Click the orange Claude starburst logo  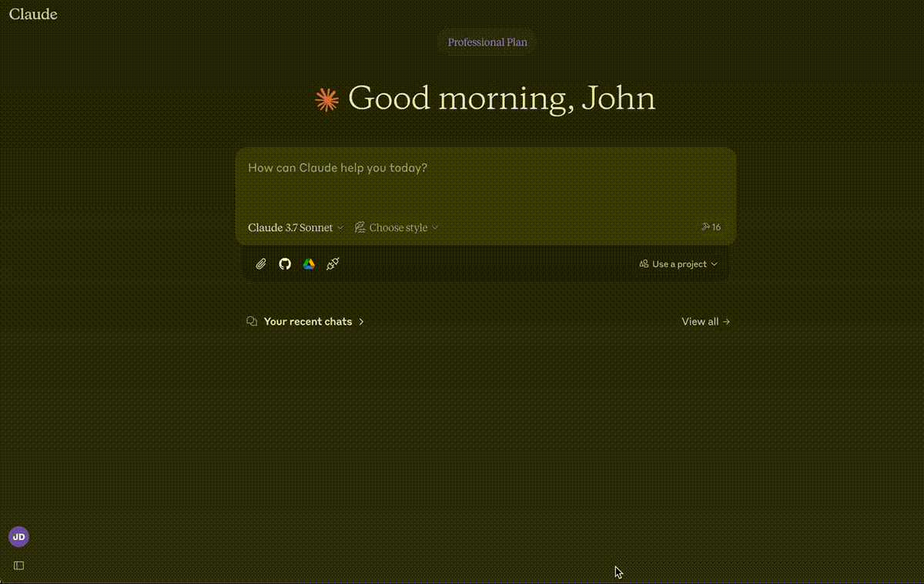(x=327, y=100)
